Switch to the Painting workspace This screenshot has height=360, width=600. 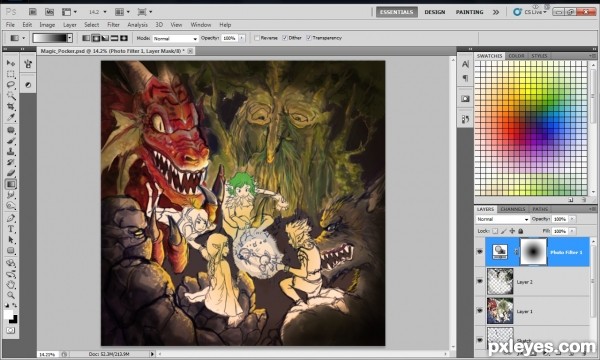click(x=469, y=12)
